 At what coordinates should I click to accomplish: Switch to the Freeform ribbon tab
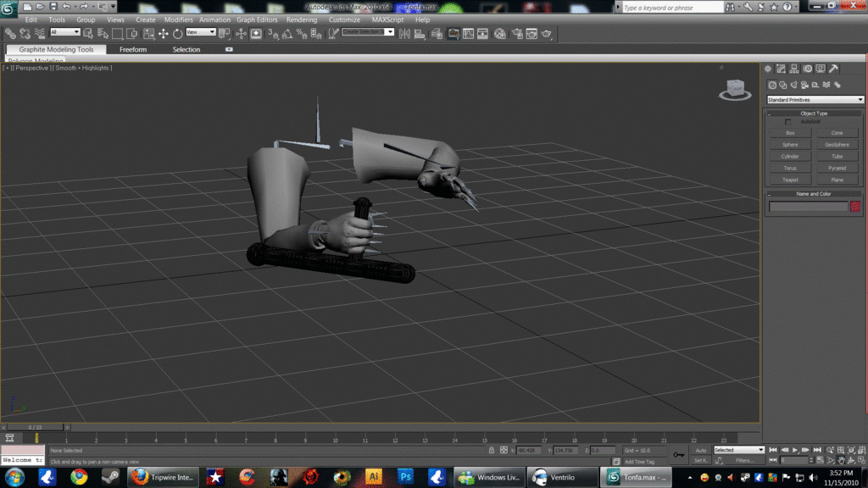[x=133, y=49]
